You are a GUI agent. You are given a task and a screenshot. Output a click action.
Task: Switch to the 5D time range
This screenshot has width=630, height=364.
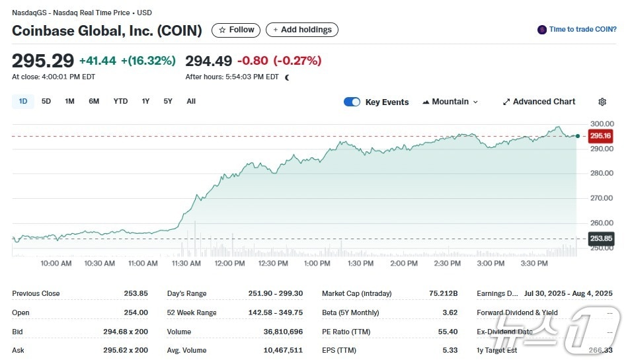(46, 102)
